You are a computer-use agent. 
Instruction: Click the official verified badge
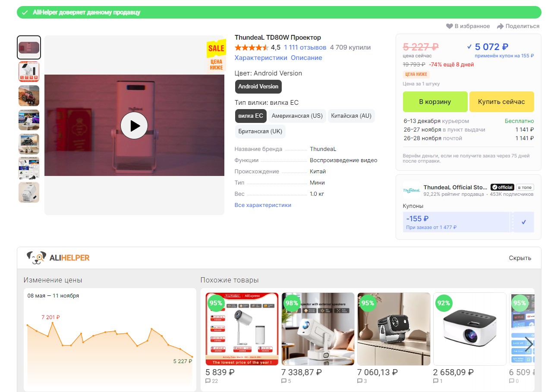pos(502,187)
